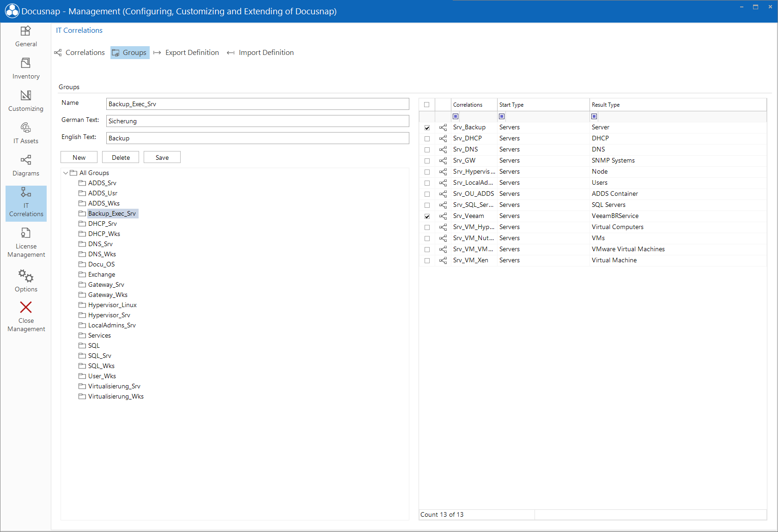Open the Start Type column filter
The width and height of the screenshot is (778, 532).
502,116
